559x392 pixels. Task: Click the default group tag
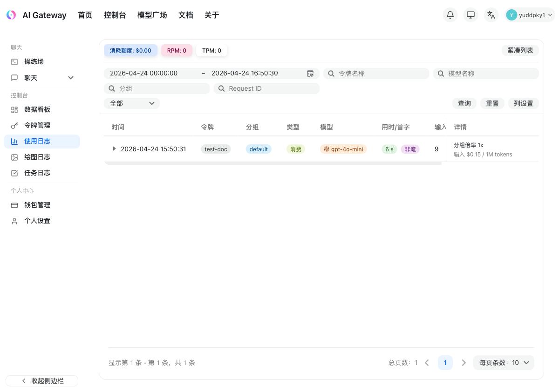pos(259,149)
